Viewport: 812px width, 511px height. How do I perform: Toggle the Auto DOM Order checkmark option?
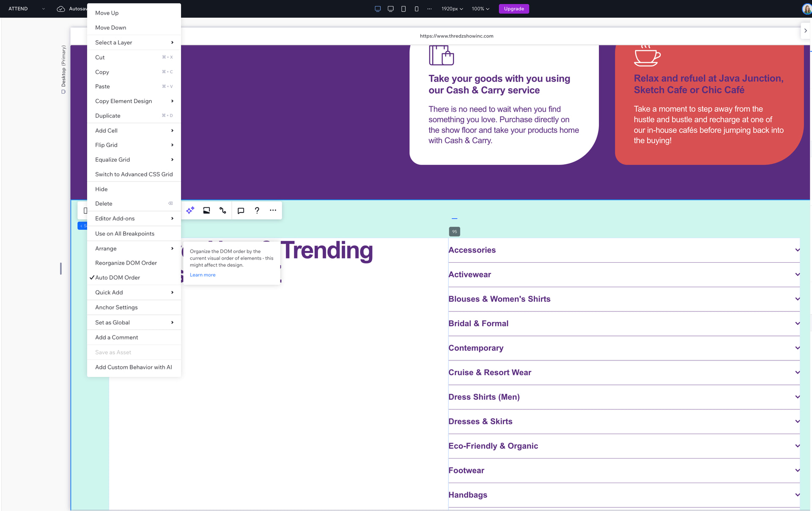(118, 277)
